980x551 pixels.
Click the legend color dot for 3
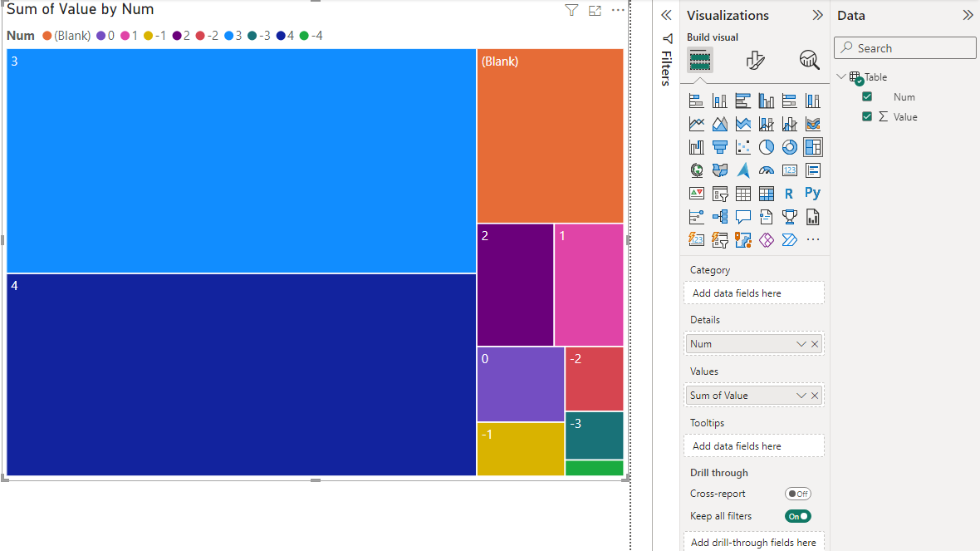click(x=228, y=36)
